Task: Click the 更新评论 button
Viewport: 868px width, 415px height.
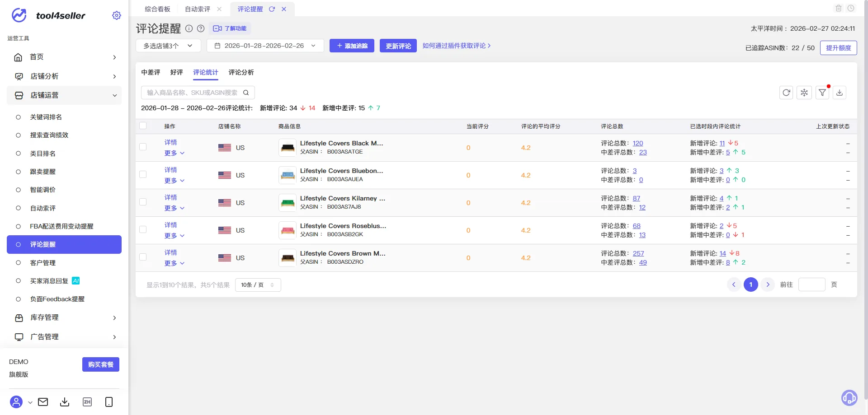Action: (x=398, y=46)
